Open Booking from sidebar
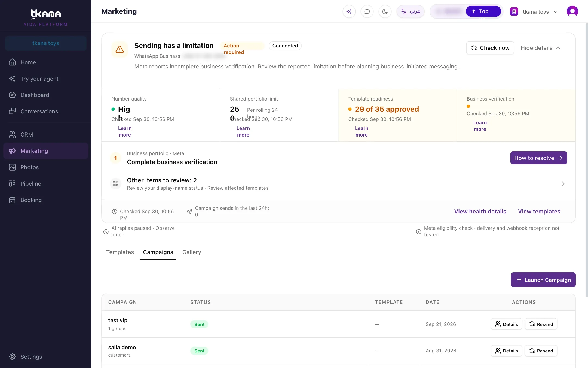This screenshot has height=368, width=588. point(46,200)
